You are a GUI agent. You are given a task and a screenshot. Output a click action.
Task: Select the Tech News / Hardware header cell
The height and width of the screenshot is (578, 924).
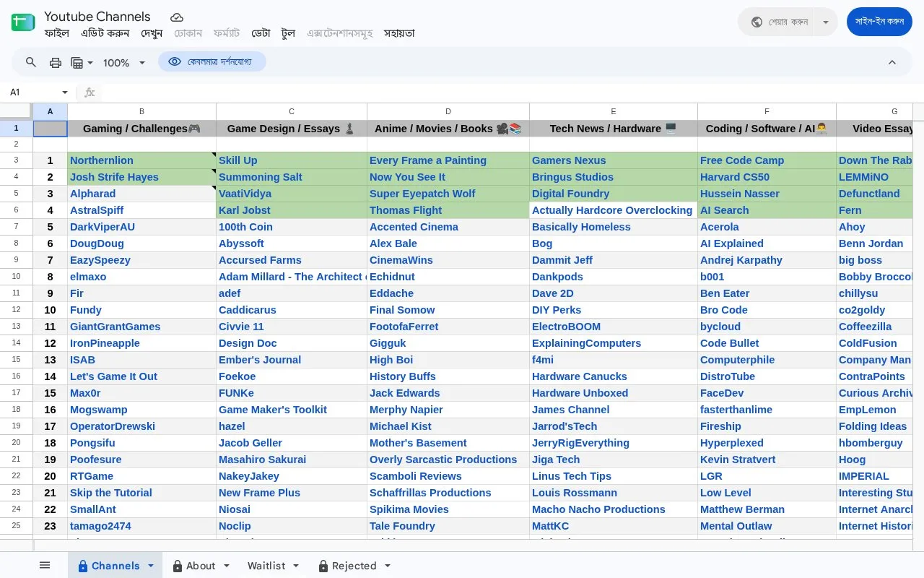tap(614, 129)
